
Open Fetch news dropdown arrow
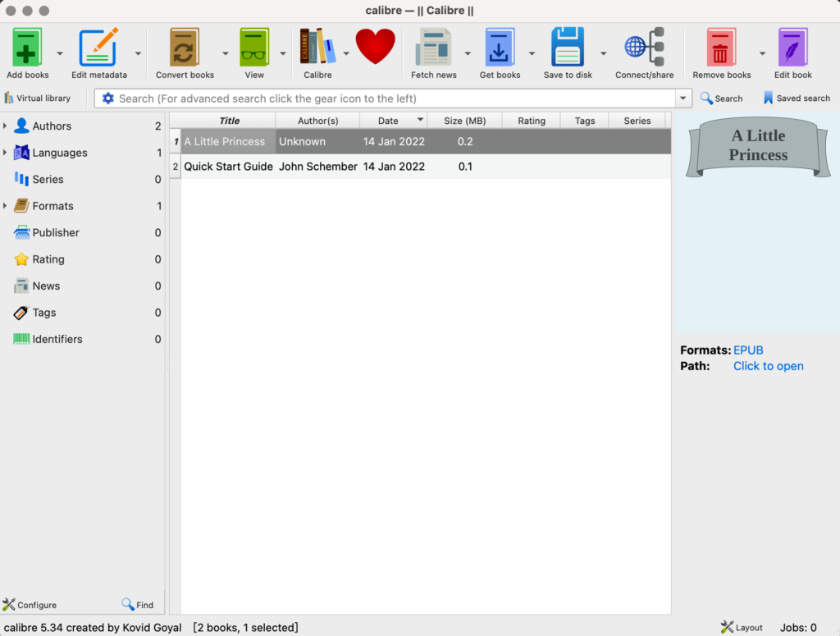pyautogui.click(x=468, y=53)
